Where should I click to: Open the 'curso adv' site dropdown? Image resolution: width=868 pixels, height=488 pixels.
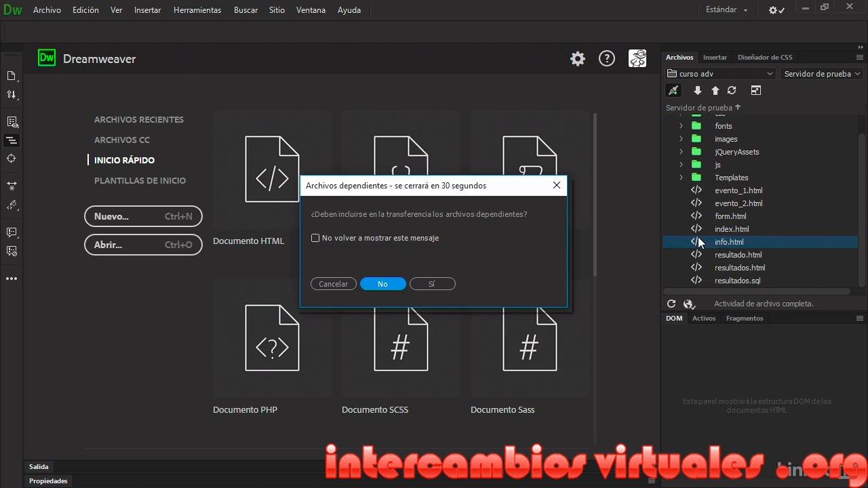[720, 74]
